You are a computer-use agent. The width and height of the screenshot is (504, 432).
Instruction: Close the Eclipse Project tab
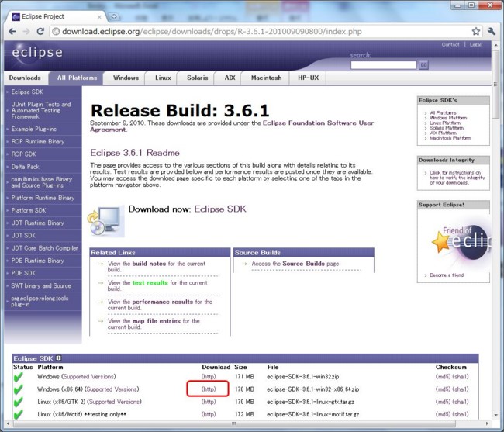point(99,17)
